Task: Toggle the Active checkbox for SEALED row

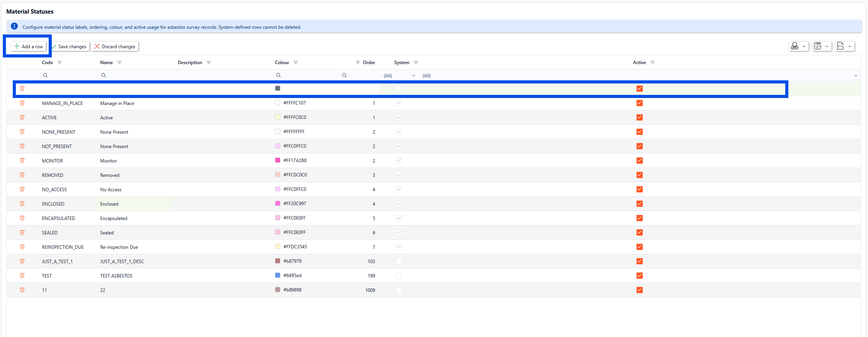Action: (640, 232)
